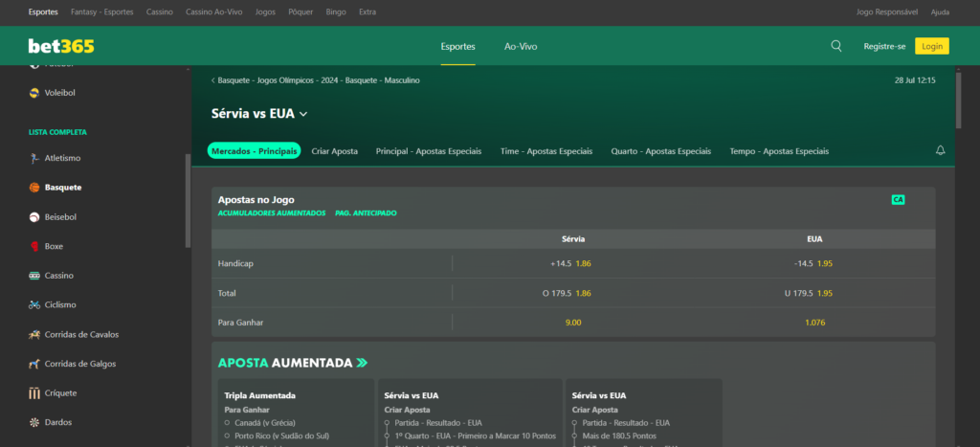
Task: Click the notification bell icon
Action: pos(940,150)
